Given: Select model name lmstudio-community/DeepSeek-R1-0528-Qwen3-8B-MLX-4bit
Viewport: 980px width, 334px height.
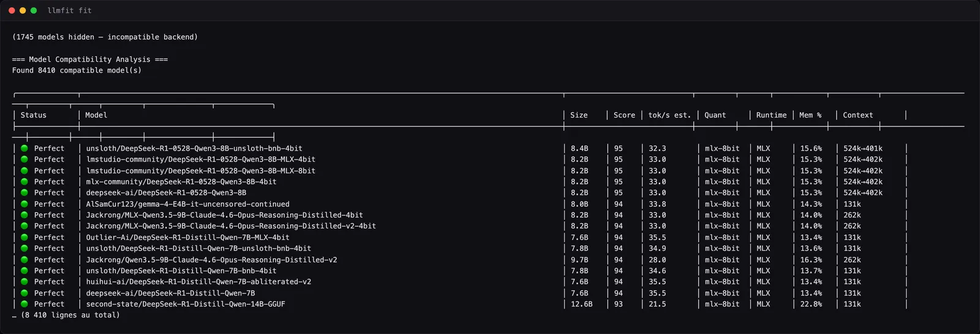Looking at the screenshot, I should [x=200, y=159].
